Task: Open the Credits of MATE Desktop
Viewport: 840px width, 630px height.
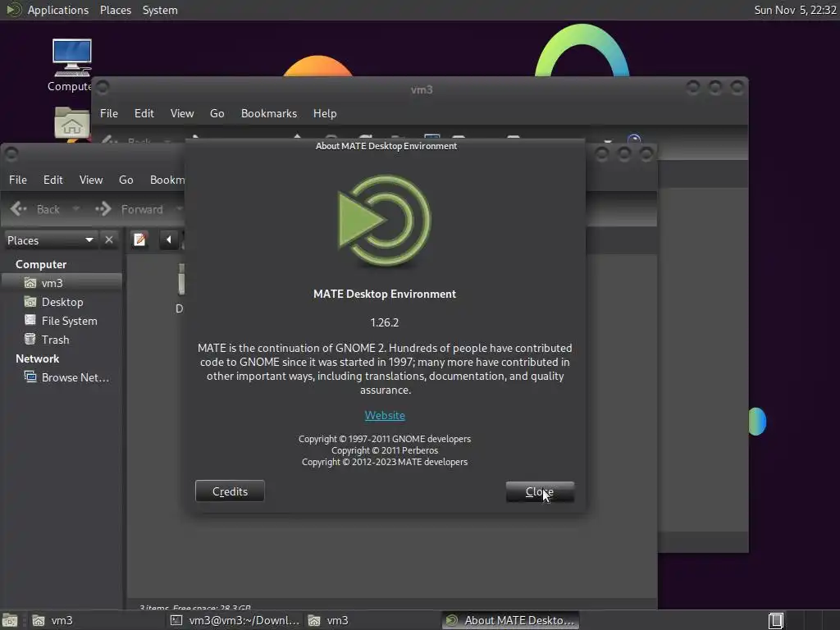Action: [x=230, y=491]
